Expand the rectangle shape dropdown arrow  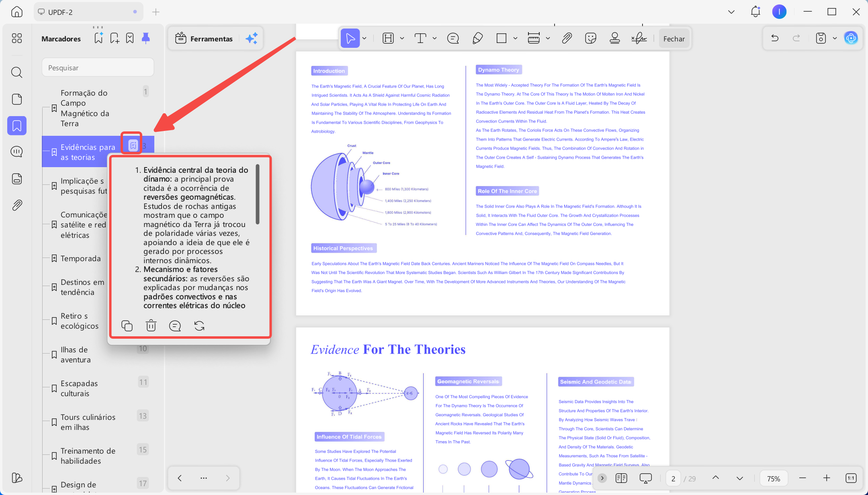coord(515,39)
